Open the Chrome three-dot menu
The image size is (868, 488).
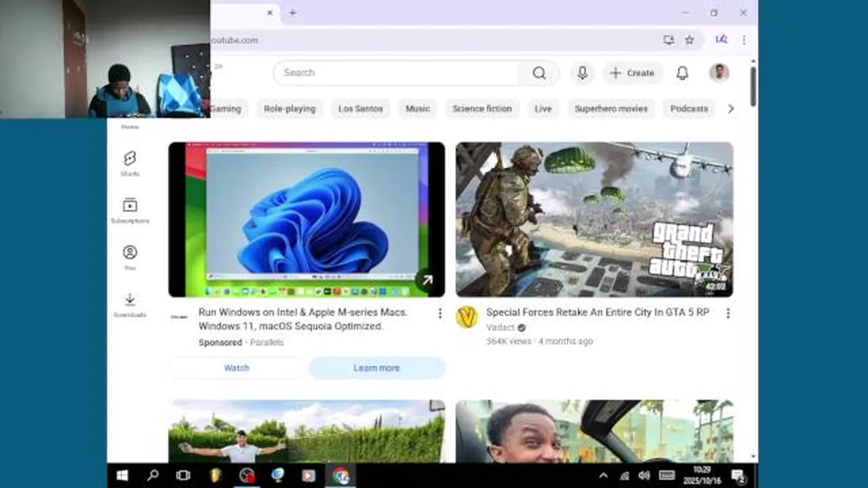pos(744,40)
